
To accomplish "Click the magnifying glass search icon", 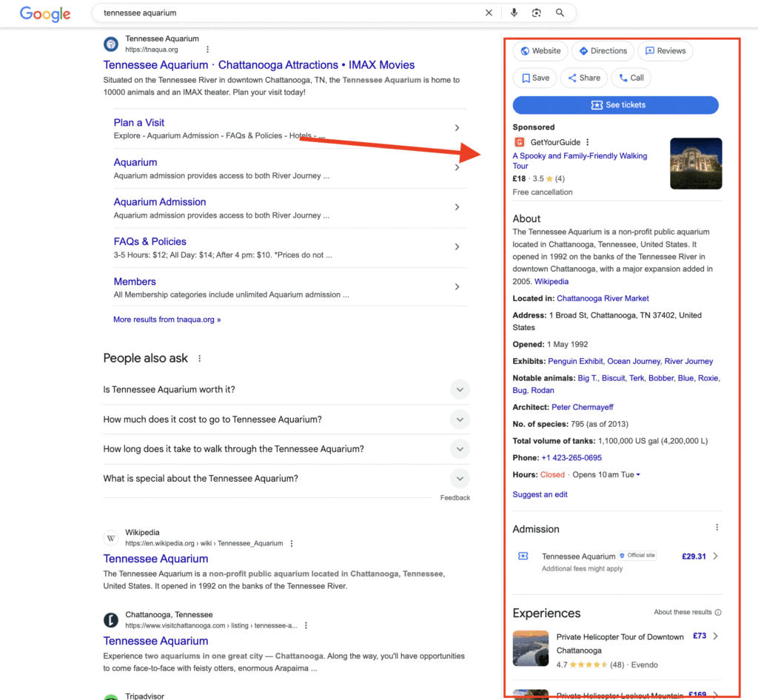I will tap(560, 13).
